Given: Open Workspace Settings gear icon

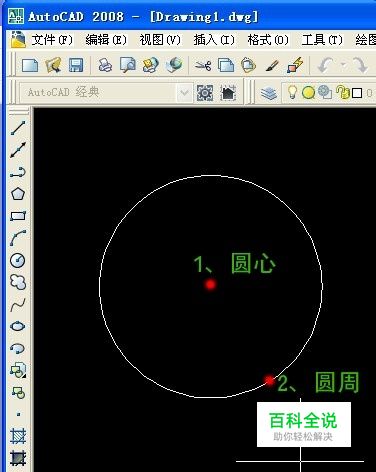Looking at the screenshot, I should point(205,93).
